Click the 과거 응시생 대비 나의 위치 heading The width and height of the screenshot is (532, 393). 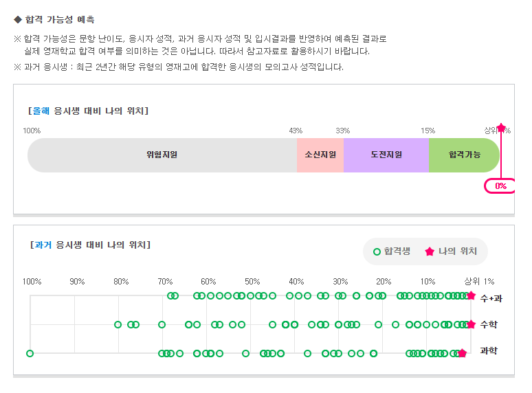91,245
